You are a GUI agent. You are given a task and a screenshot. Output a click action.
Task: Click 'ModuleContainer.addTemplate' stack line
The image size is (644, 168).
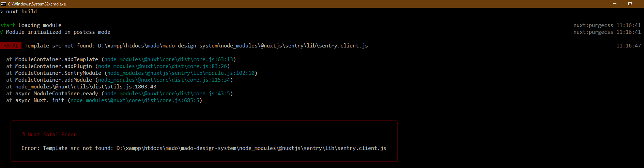(121, 59)
